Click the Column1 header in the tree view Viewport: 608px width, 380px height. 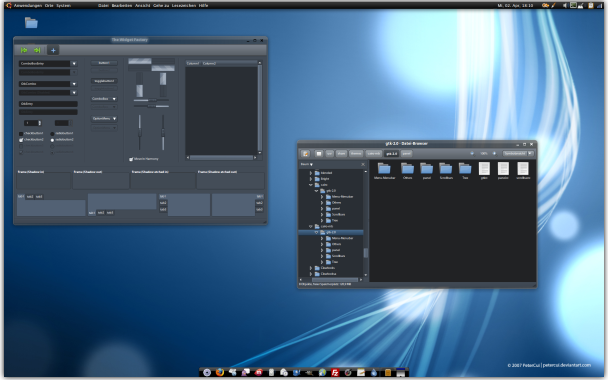pyautogui.click(x=193, y=63)
